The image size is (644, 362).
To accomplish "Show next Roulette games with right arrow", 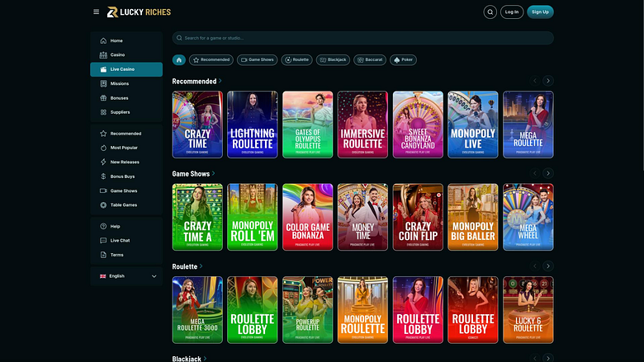I will point(548,266).
